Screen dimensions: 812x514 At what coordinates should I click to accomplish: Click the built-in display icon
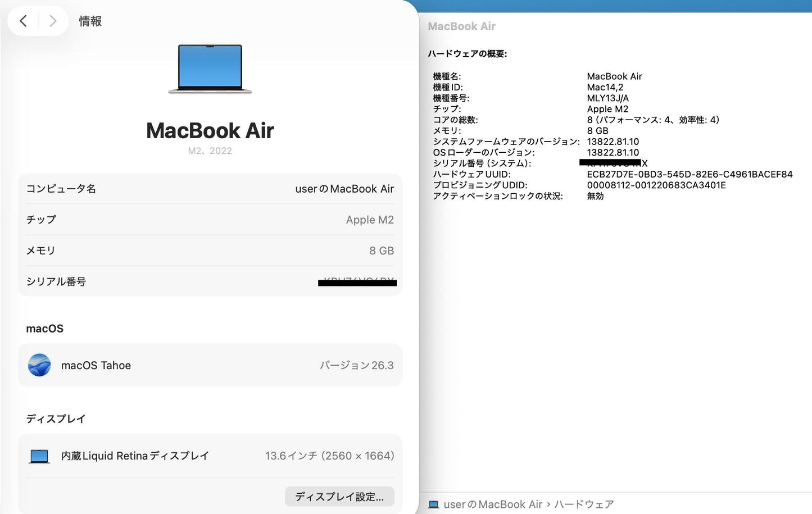pos(39,456)
